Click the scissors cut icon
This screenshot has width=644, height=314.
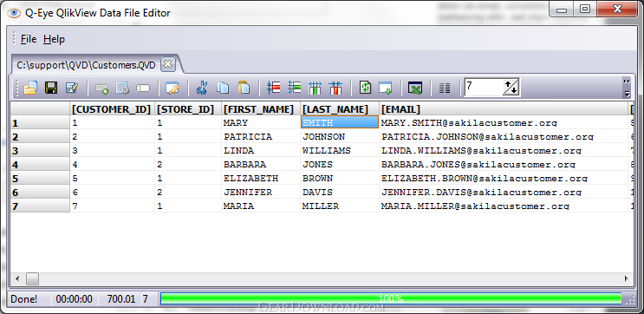[202, 88]
